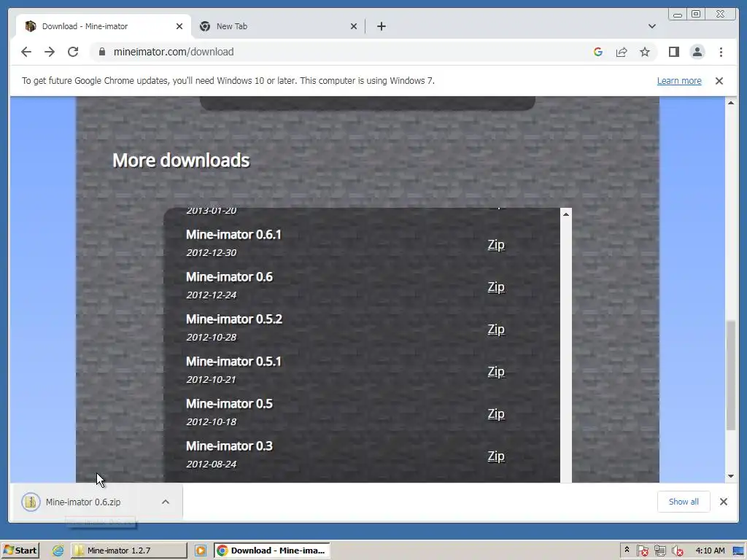Click the Mine-imator 0.3 title text
The height and width of the screenshot is (560, 747).
(x=229, y=446)
